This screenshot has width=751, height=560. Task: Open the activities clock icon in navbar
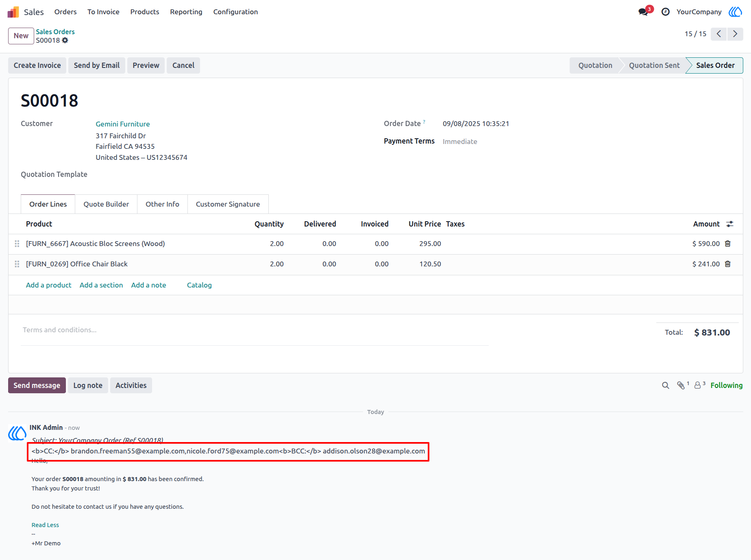tap(665, 12)
